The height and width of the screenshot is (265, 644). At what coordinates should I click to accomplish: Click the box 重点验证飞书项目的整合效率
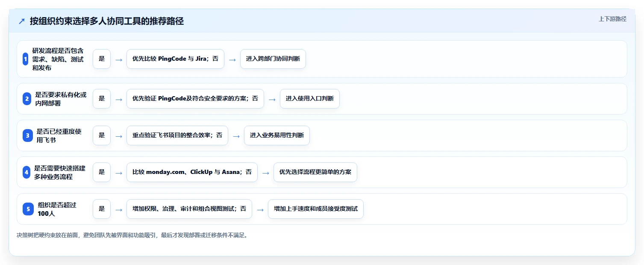tap(177, 135)
